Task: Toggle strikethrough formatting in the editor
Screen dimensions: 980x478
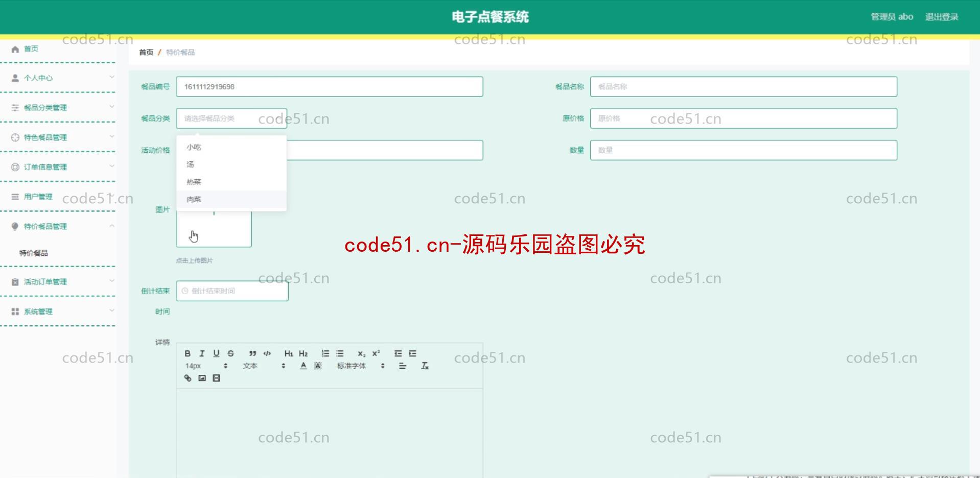Action: click(x=230, y=353)
